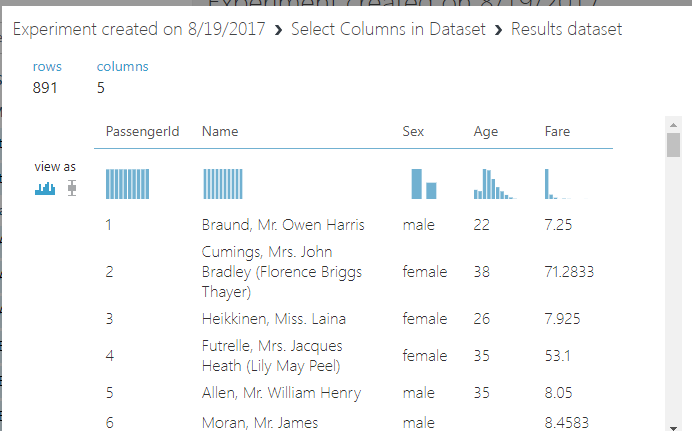
Task: Select the Name column header
Action: pos(220,131)
